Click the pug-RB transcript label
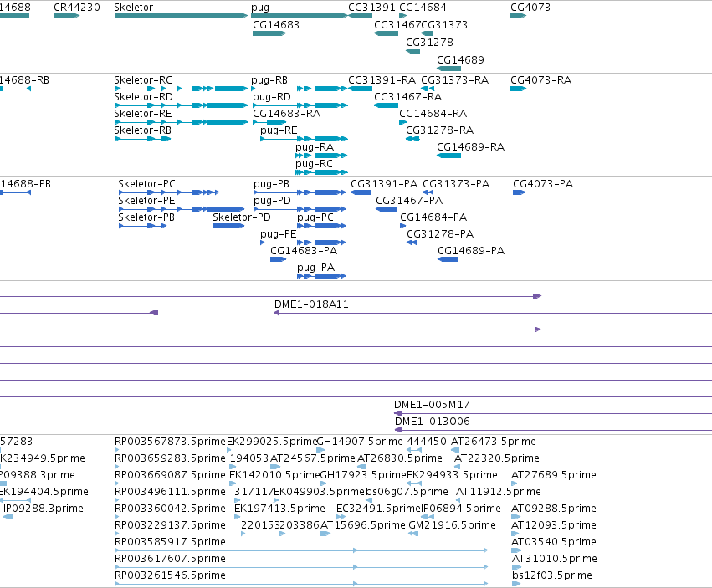This screenshot has width=712, height=588. (x=269, y=80)
